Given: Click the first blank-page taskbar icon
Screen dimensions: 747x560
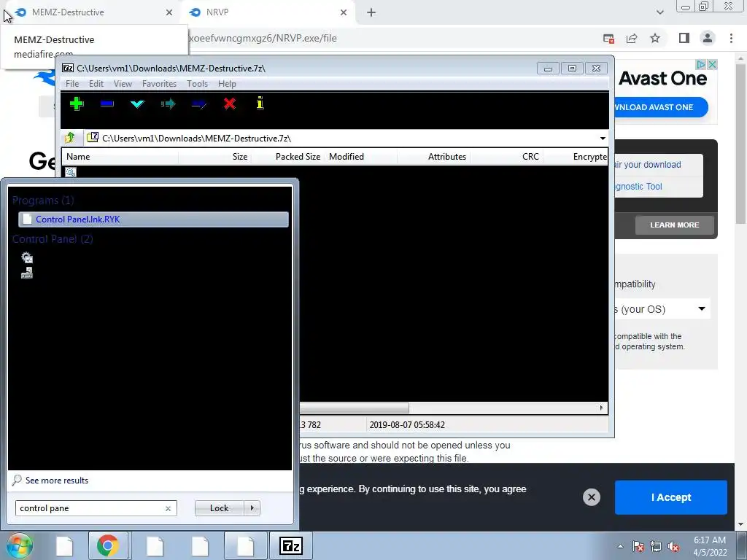Looking at the screenshot, I should pos(64,545).
